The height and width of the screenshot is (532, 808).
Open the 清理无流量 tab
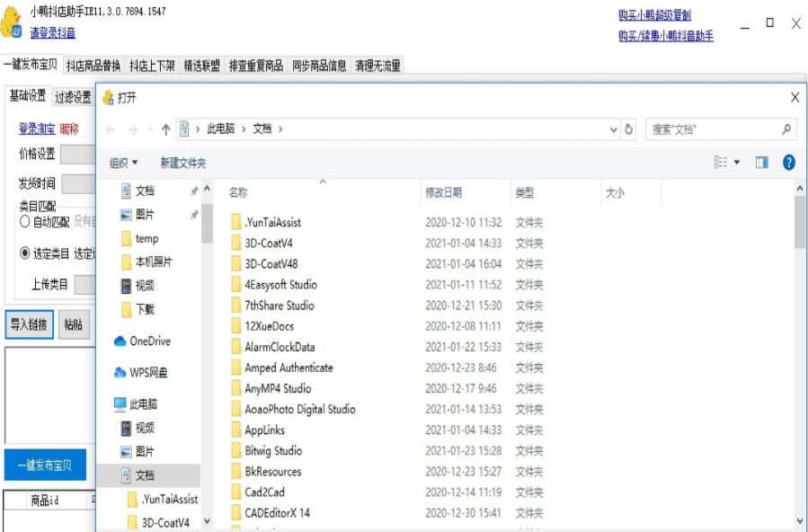[377, 66]
